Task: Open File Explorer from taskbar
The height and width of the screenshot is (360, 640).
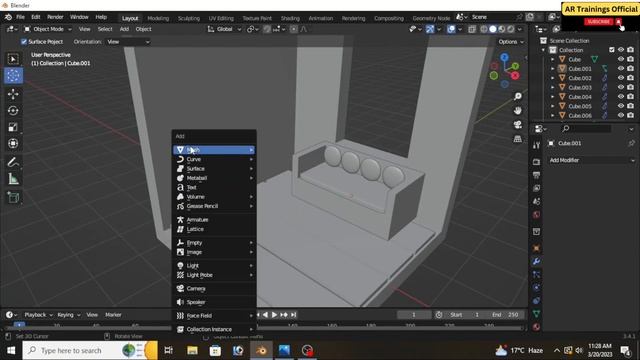Action: click(192, 350)
